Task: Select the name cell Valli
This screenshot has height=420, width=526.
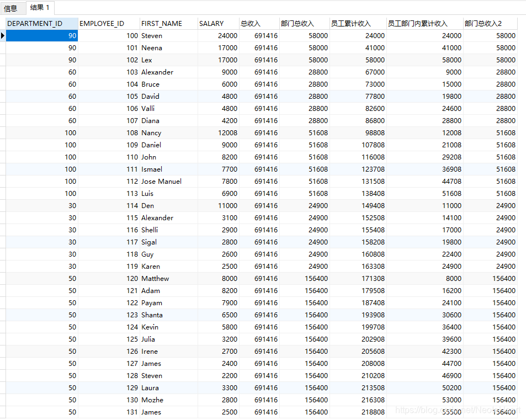Action: [169, 108]
